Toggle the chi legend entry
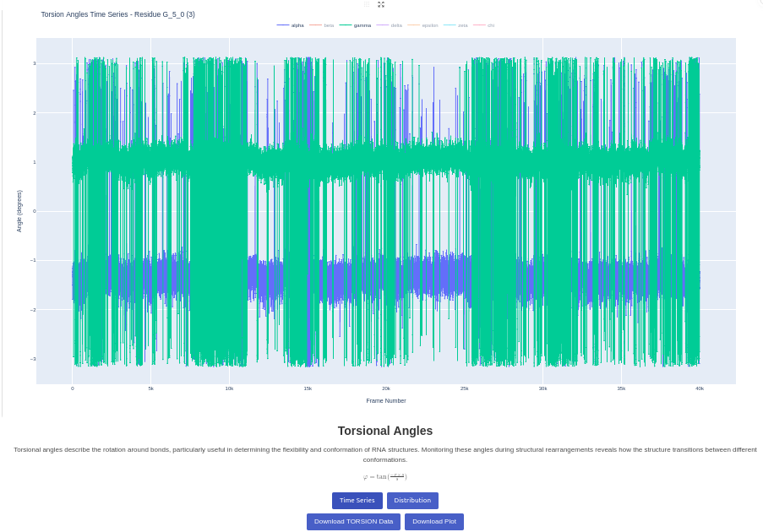 pos(490,25)
